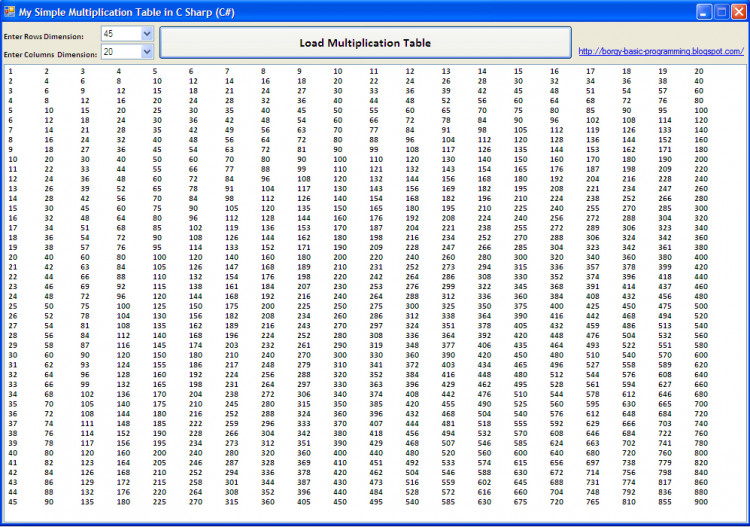The image size is (750, 527).
Task: Click the table value 880
Action: pyautogui.click(x=701, y=492)
